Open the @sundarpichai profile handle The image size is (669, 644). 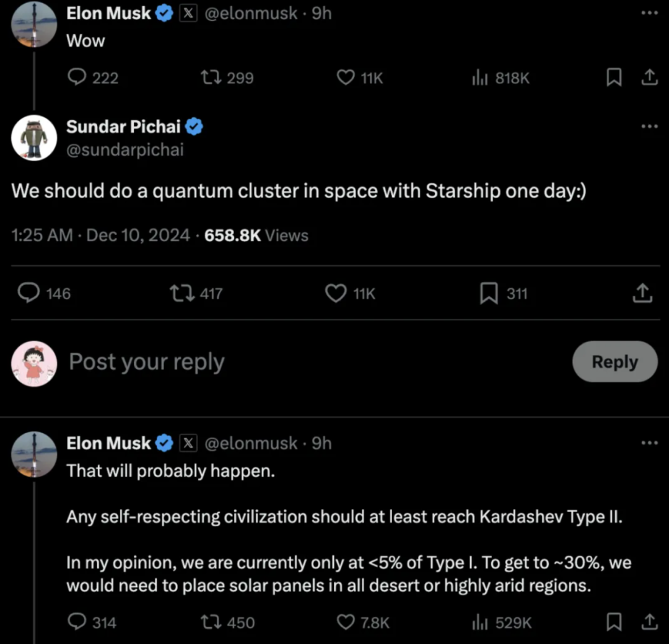pyautogui.click(x=125, y=150)
